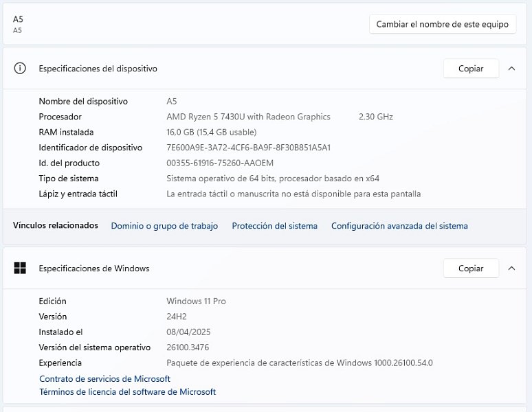Image resolution: width=532 pixels, height=412 pixels.
Task: Click the Windows logo icon beside Especificaciones de Windows
Action: (20, 268)
